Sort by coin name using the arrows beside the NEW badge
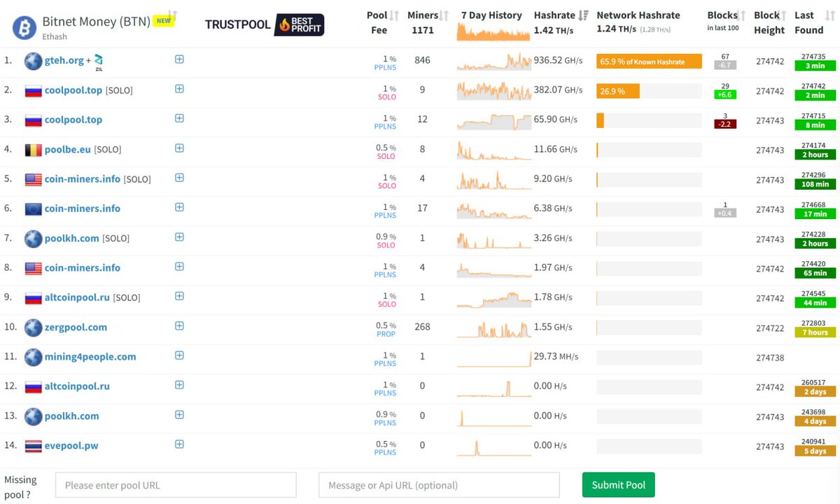Image resolution: width=840 pixels, height=504 pixels. tap(173, 14)
